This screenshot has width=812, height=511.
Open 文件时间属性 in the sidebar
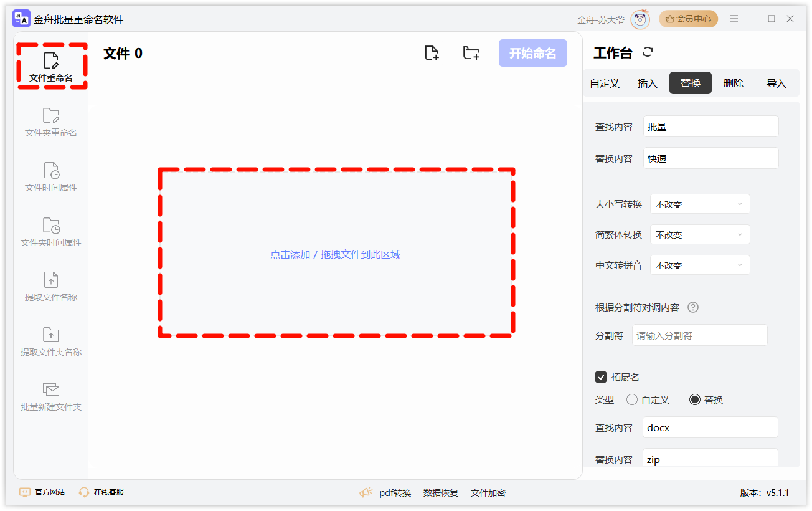(x=51, y=177)
